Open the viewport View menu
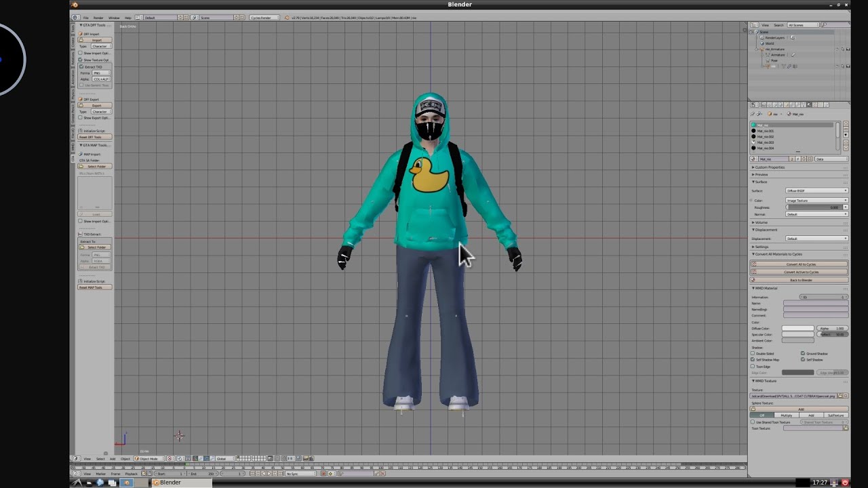The width and height of the screenshot is (868, 488). [87, 458]
